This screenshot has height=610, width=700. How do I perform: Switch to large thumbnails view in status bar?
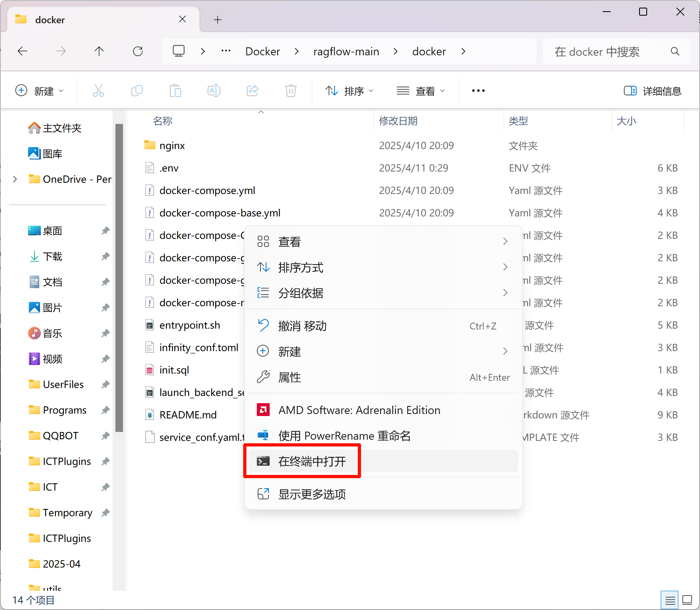point(687,600)
